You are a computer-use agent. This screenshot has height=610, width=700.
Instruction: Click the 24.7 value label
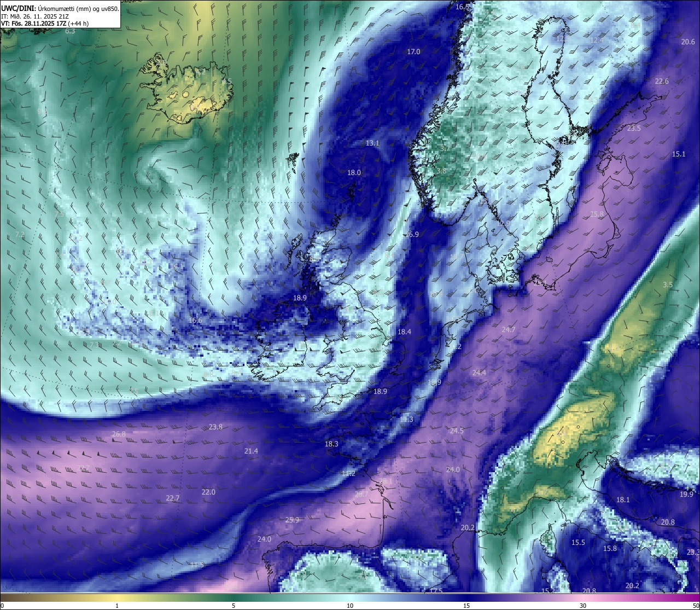click(509, 329)
